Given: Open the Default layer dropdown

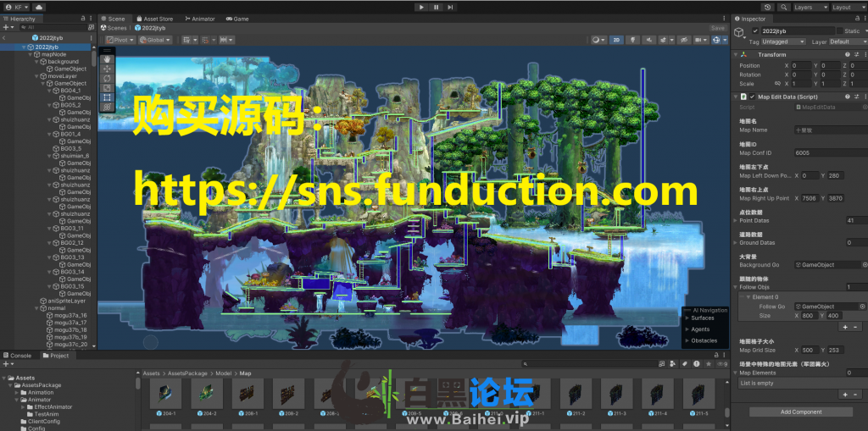Looking at the screenshot, I should (848, 41).
